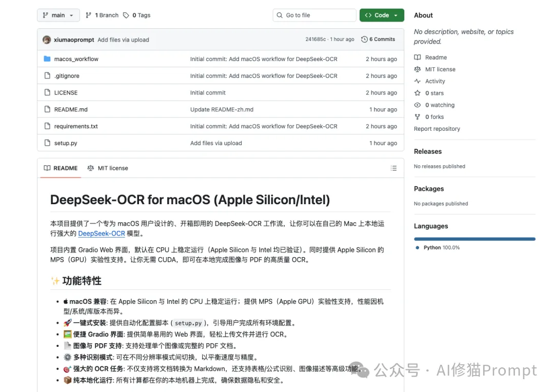The image size is (554, 392).
Task: Open the README outline menu
Action: pyautogui.click(x=393, y=168)
